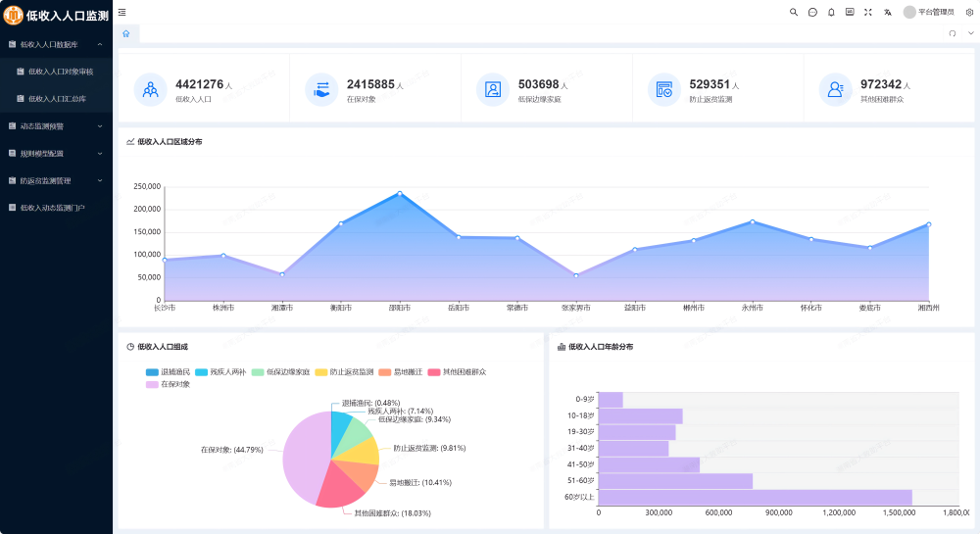
Task: Click the orange platform logo
Action: click(x=13, y=15)
